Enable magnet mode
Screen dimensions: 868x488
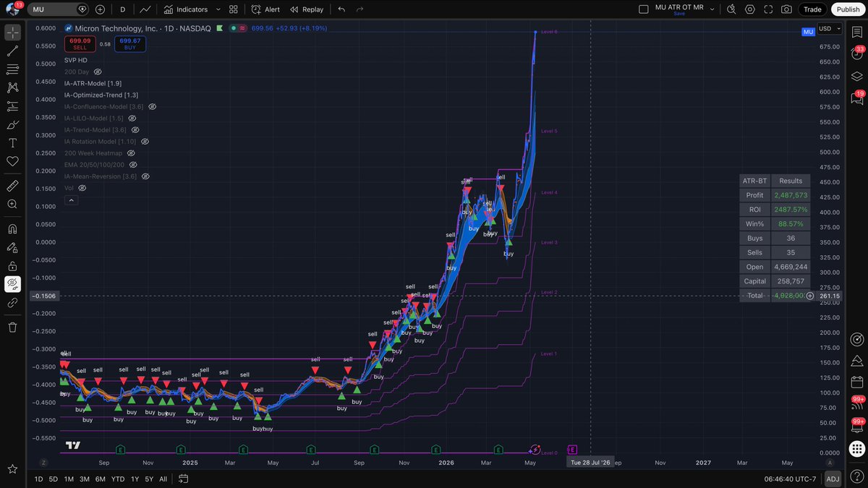(12, 229)
